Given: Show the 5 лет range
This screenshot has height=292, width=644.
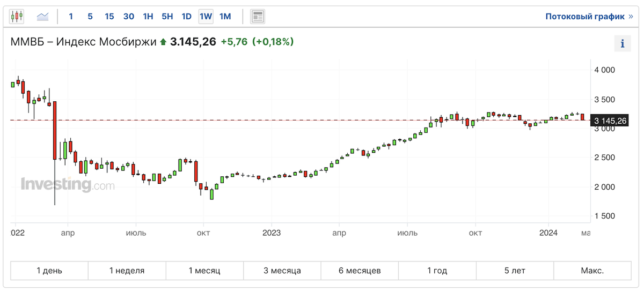Looking at the screenshot, I should tap(515, 271).
